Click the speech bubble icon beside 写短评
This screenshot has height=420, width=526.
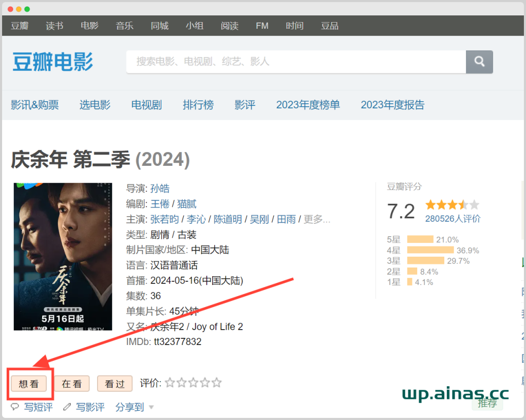click(15, 407)
